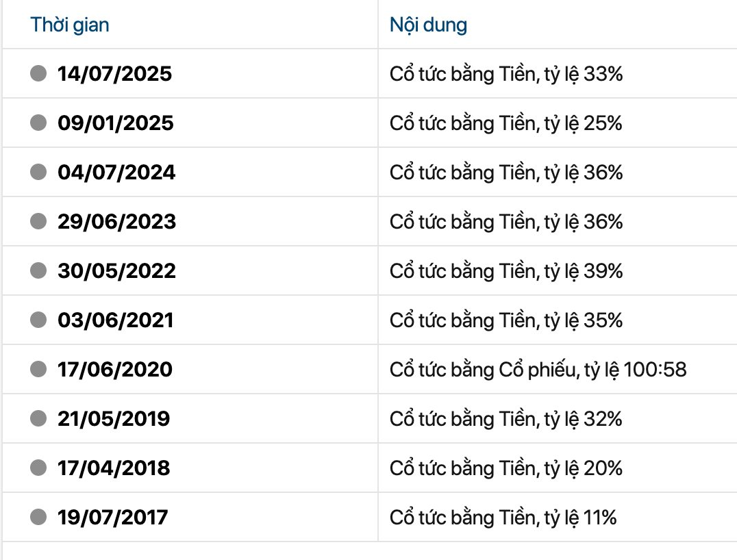Open the 19/07/2017 date entry
737x560 pixels.
pyautogui.click(x=112, y=517)
